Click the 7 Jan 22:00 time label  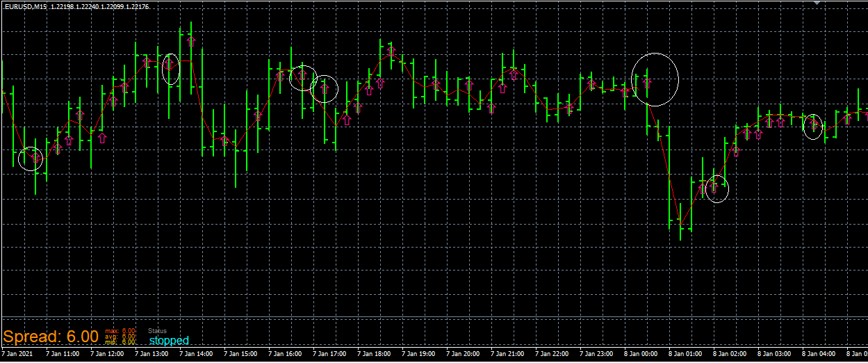pyautogui.click(x=552, y=354)
